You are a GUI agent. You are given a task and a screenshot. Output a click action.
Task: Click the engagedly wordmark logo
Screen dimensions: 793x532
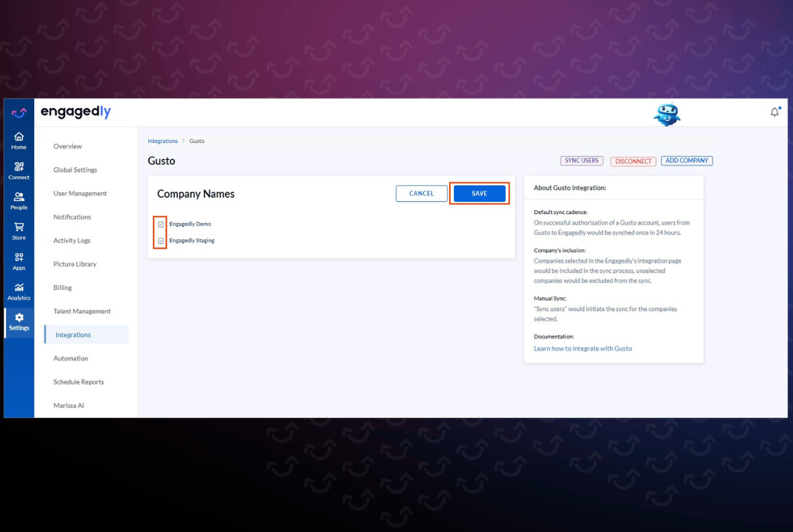point(76,111)
